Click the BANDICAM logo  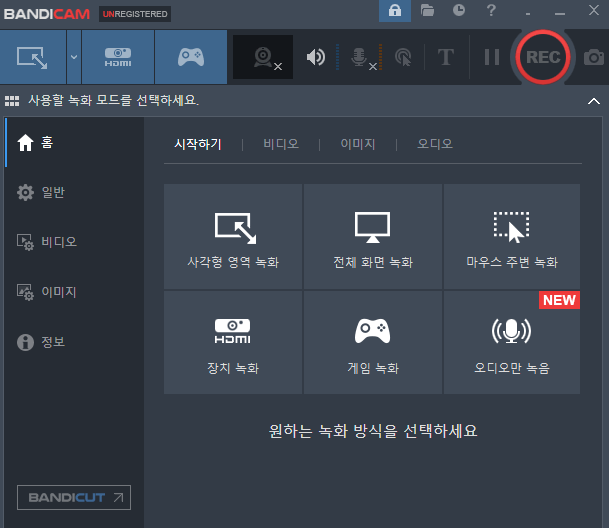click(x=47, y=14)
